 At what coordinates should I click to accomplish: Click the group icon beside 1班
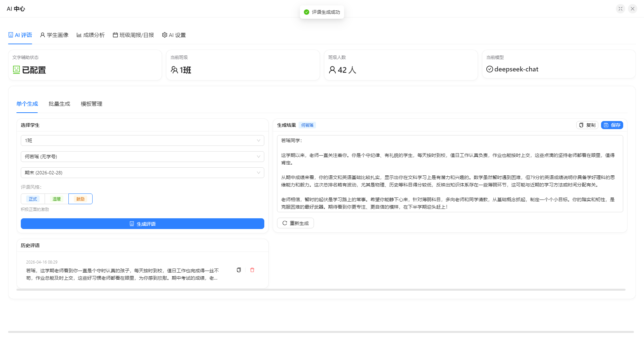tap(174, 70)
